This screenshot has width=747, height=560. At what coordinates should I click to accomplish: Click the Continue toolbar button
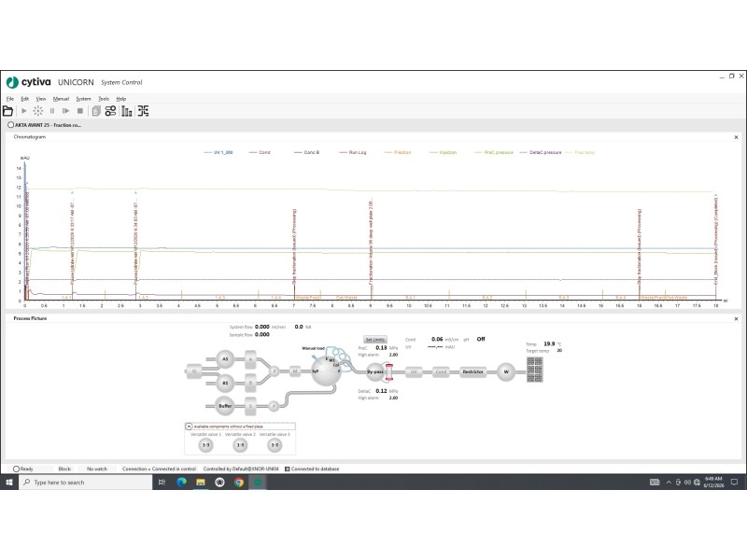coord(65,111)
